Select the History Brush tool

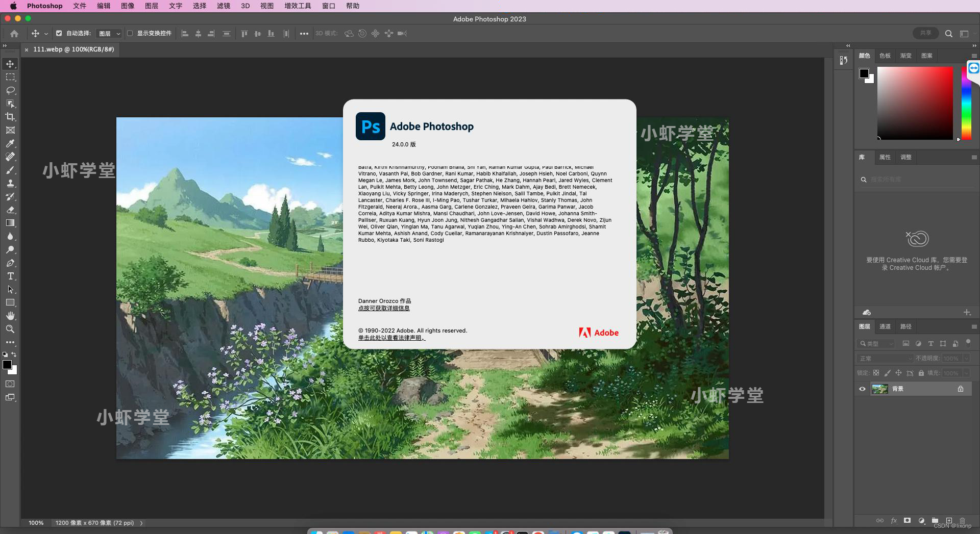10,196
